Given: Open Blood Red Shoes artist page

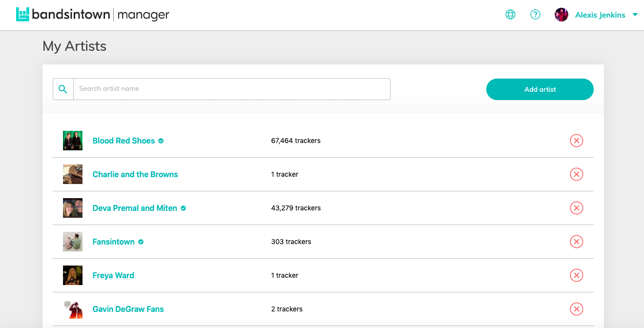Looking at the screenshot, I should tap(124, 141).
